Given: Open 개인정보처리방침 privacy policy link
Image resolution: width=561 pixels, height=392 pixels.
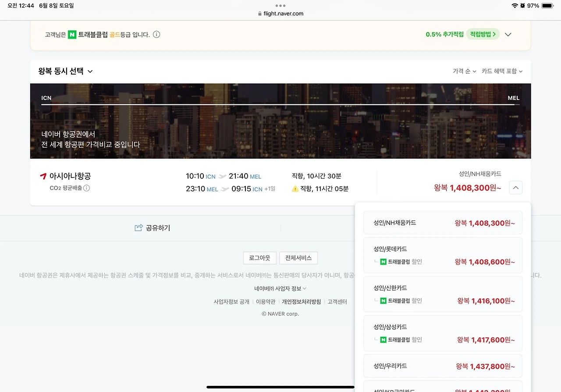Looking at the screenshot, I should (302, 302).
